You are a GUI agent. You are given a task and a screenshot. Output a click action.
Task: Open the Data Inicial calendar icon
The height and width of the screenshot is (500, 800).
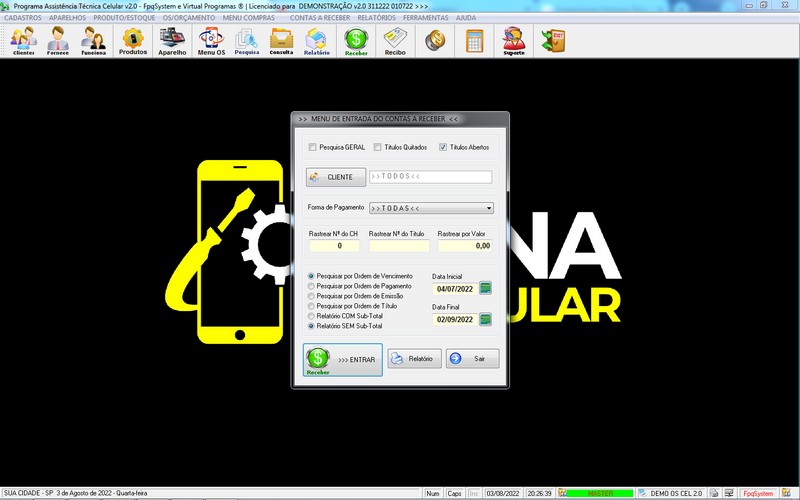coord(486,288)
